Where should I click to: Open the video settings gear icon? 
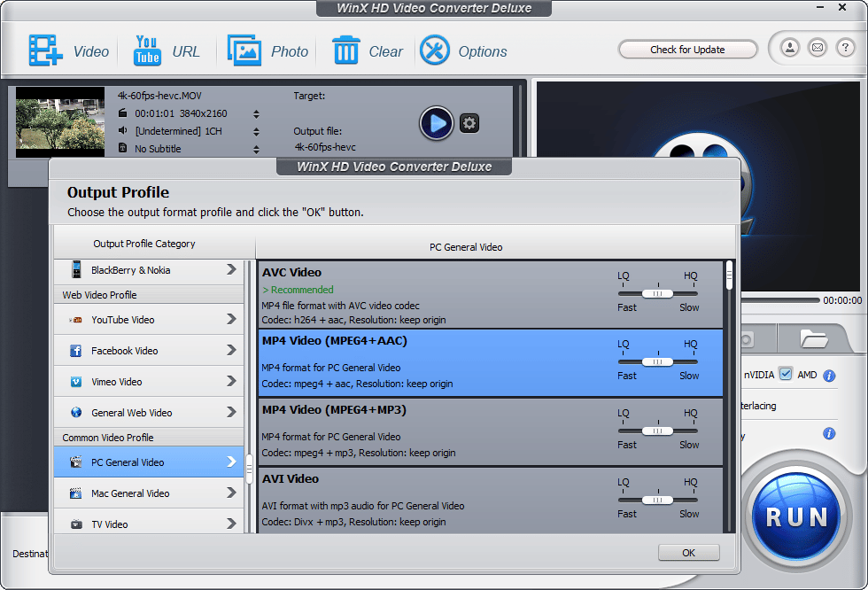pyautogui.click(x=470, y=123)
